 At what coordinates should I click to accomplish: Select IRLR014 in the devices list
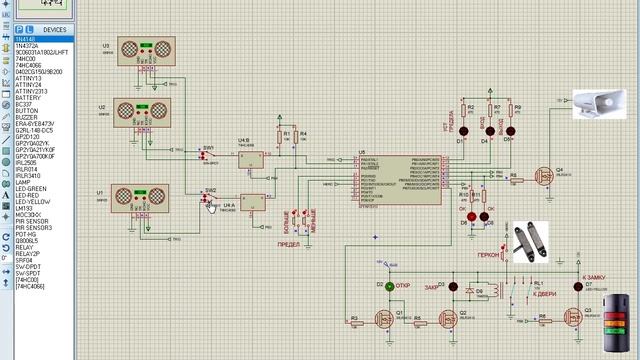click(x=44, y=169)
